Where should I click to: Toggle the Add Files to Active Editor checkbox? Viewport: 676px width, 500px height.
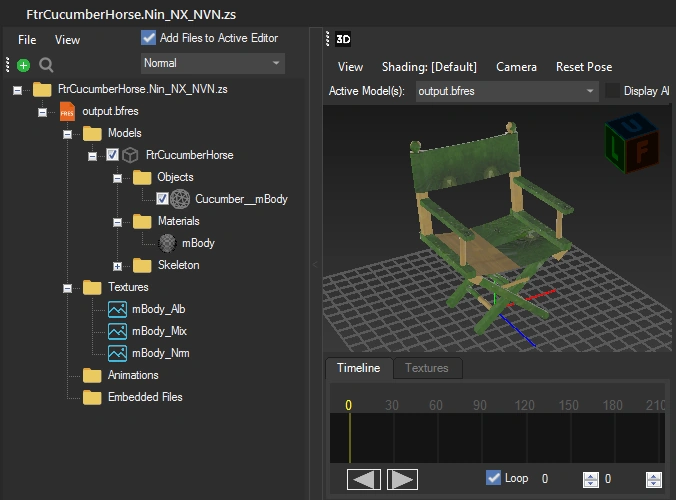(x=149, y=38)
